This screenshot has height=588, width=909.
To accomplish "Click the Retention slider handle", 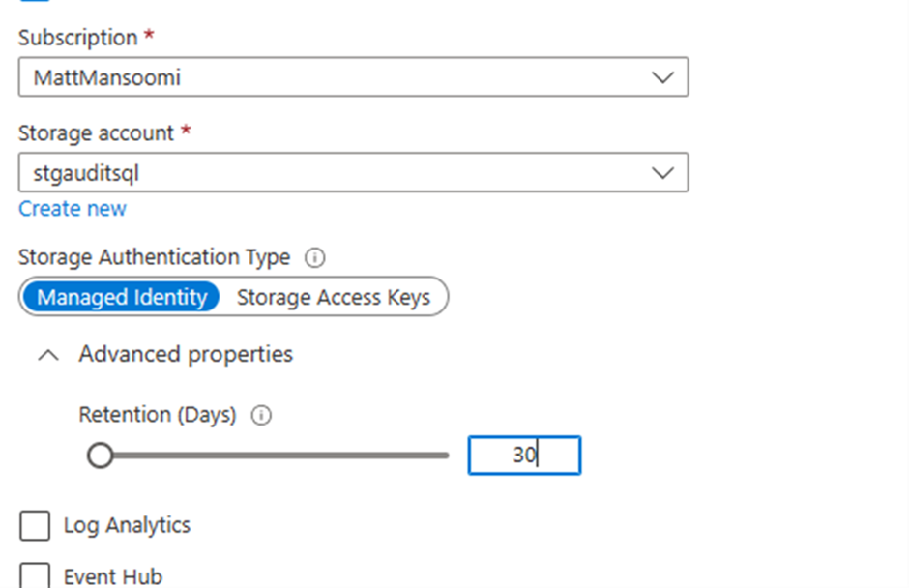I will (100, 456).
